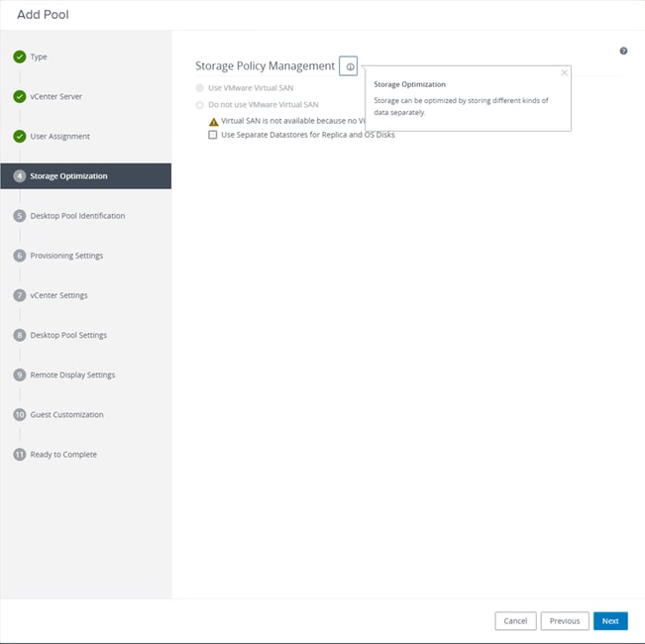The width and height of the screenshot is (645, 644).
Task: Select the Storage Optimization step
Action: pos(85,176)
